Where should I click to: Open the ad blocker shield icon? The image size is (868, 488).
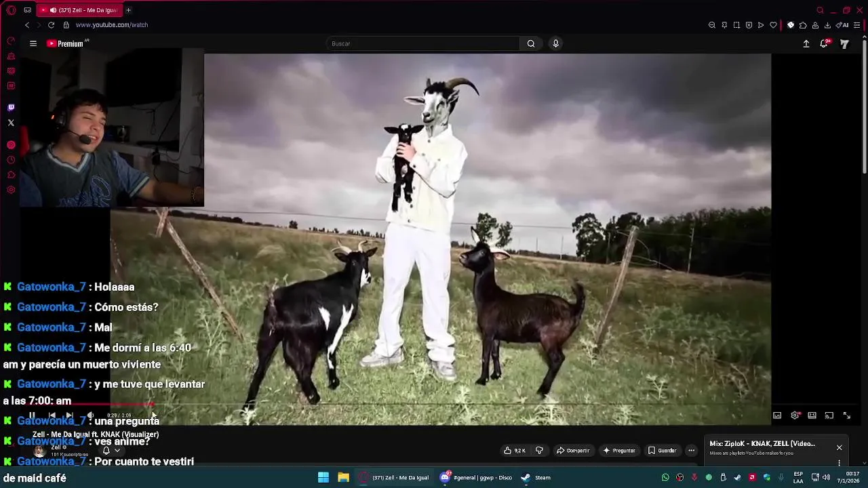click(749, 25)
